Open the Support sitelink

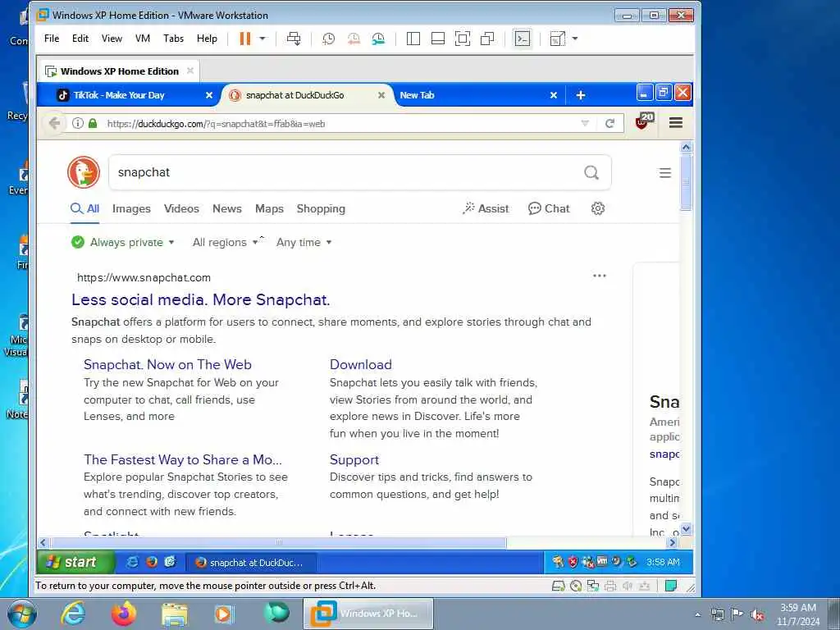tap(354, 459)
